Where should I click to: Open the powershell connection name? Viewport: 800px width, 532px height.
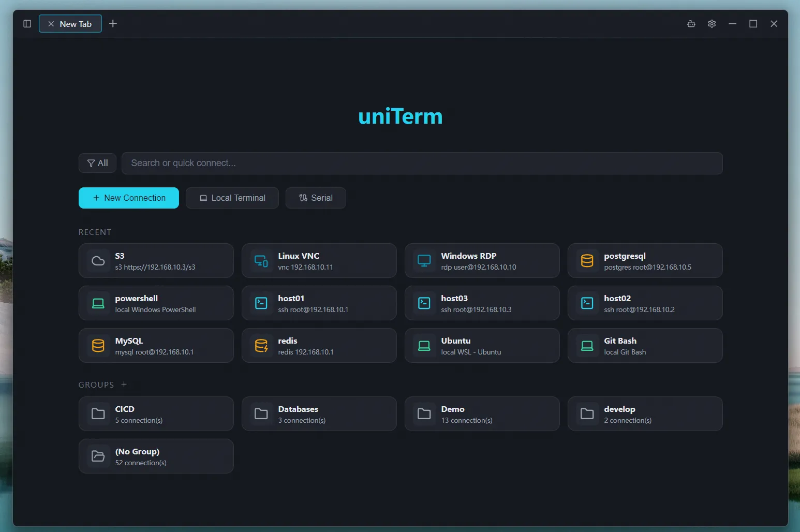[x=137, y=299]
